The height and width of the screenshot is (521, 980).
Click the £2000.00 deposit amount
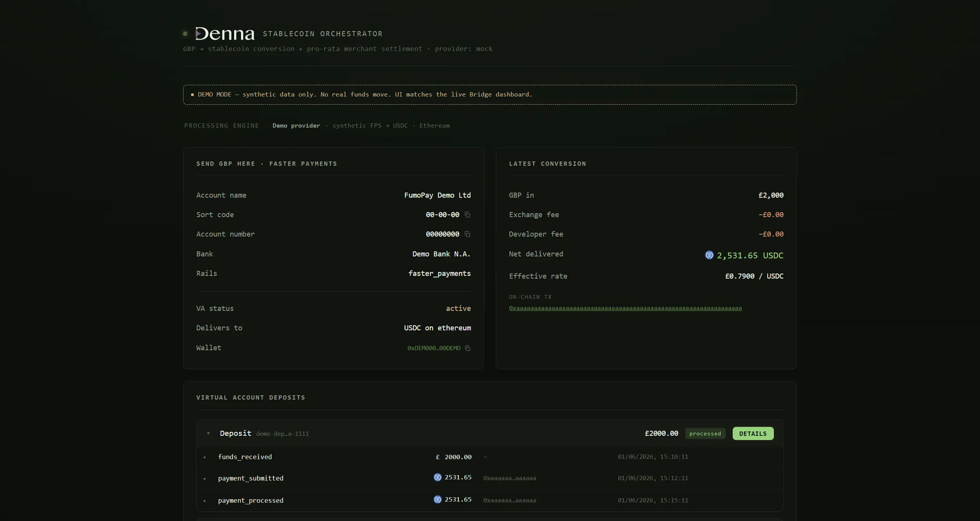coord(661,433)
